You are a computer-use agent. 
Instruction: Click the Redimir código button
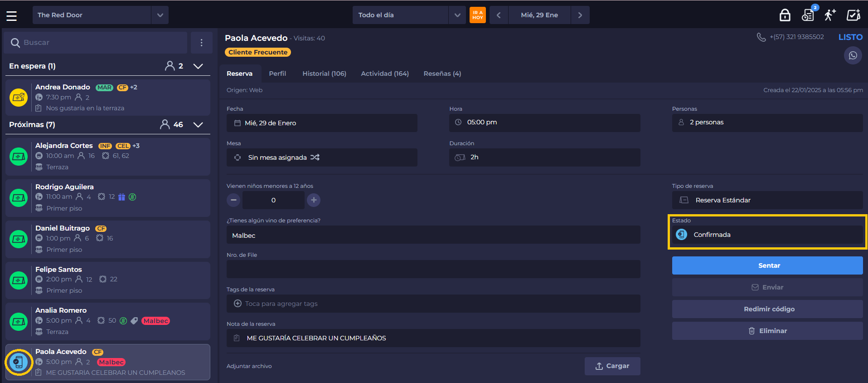click(767, 309)
